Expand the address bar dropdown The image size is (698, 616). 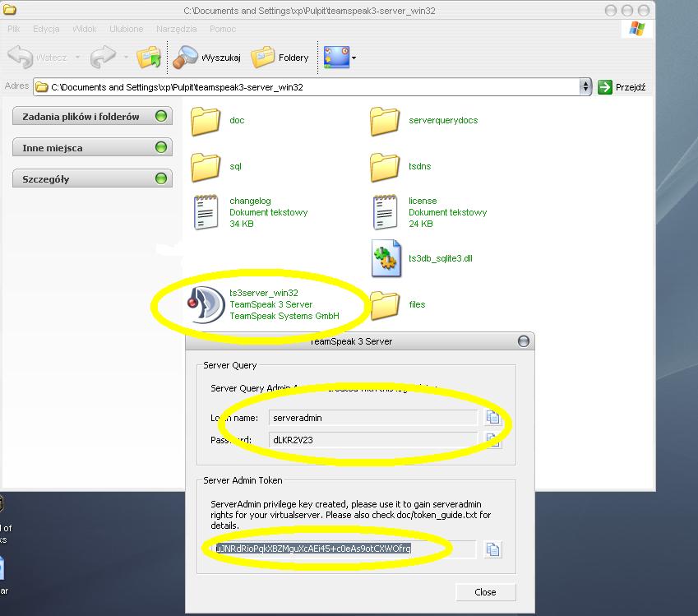(585, 87)
